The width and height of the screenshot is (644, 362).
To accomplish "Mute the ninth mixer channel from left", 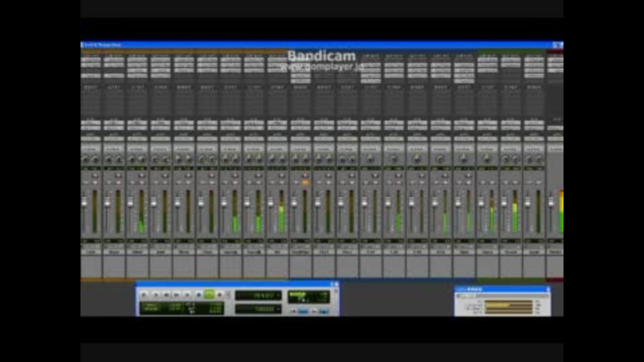I will coord(282,182).
